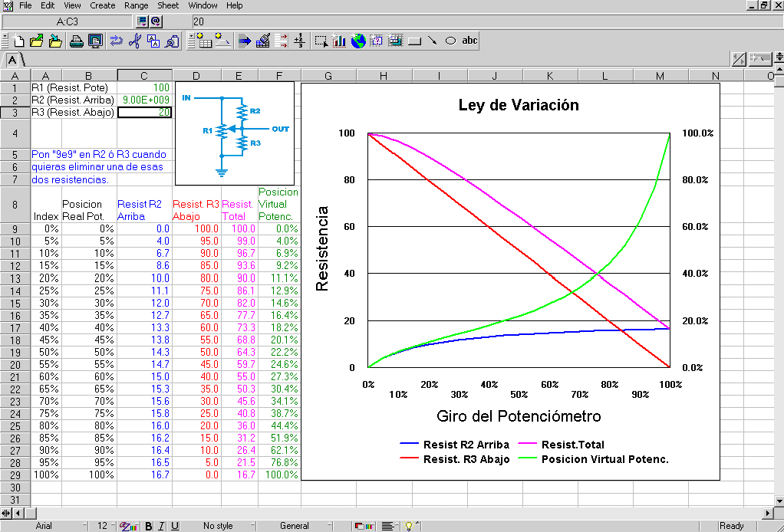Open the Range menu
The height and width of the screenshot is (532, 784).
click(x=136, y=5)
